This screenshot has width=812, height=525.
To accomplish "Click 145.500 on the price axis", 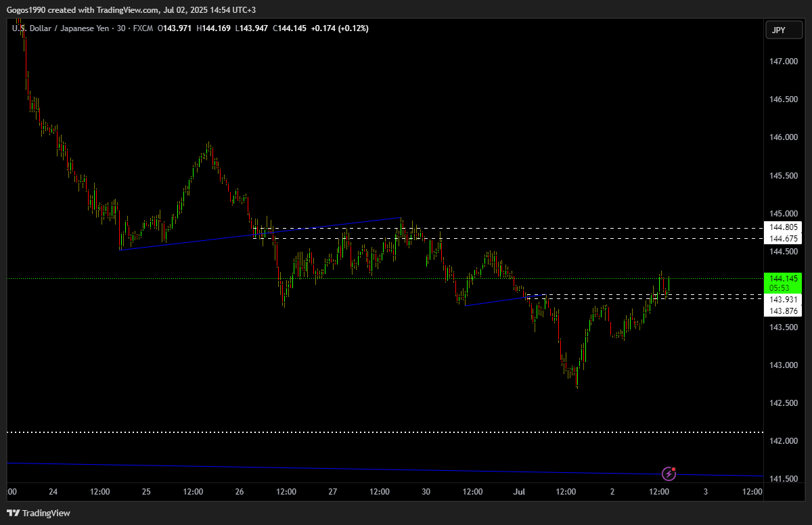I will click(x=784, y=176).
